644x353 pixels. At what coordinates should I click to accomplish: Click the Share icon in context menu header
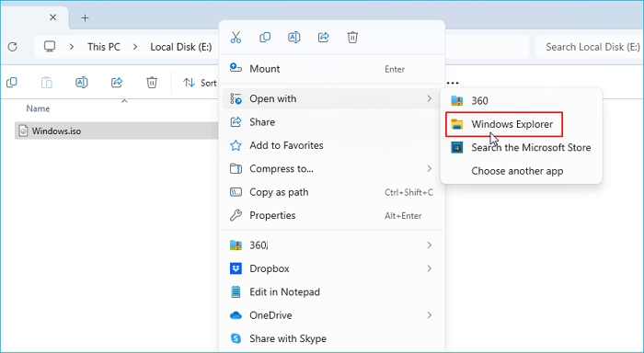pyautogui.click(x=323, y=38)
